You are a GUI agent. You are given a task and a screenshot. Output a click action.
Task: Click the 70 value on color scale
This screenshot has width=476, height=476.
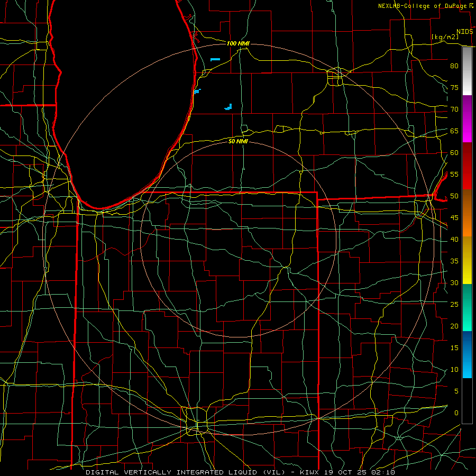tap(454, 109)
